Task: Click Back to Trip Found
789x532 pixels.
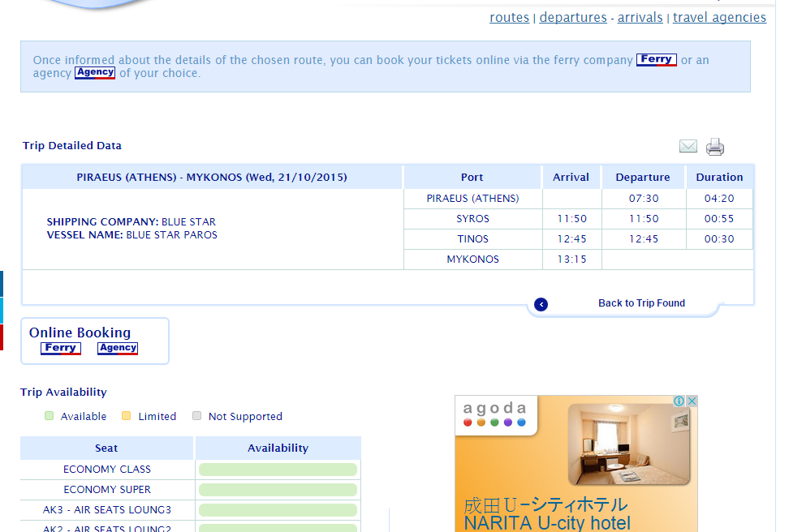Action: coord(641,303)
